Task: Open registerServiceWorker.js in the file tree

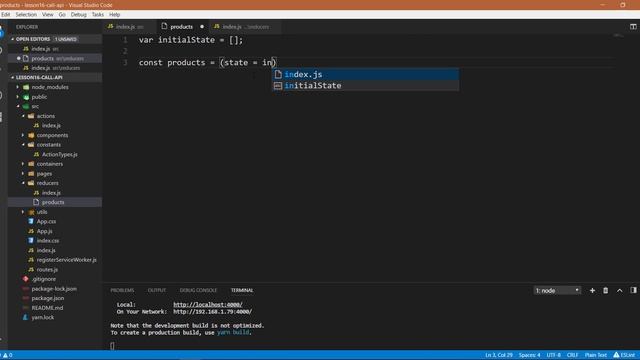Action: (x=67, y=260)
